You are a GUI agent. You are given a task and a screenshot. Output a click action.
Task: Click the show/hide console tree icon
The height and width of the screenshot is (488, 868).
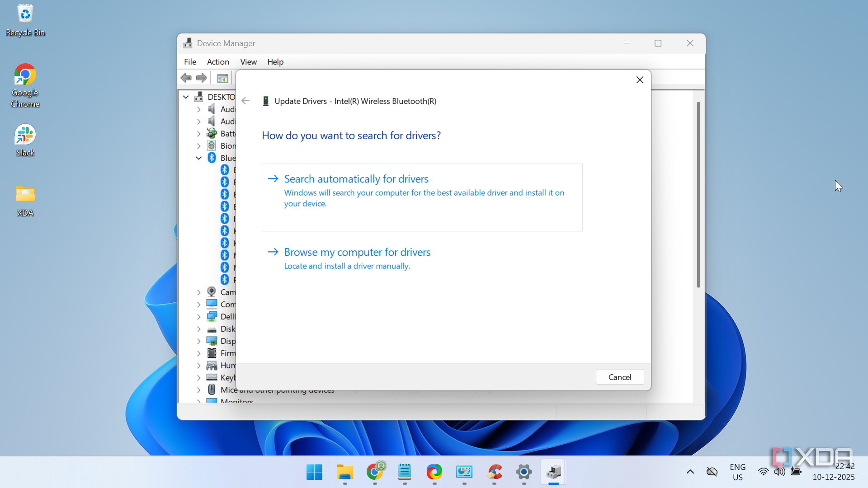click(222, 78)
